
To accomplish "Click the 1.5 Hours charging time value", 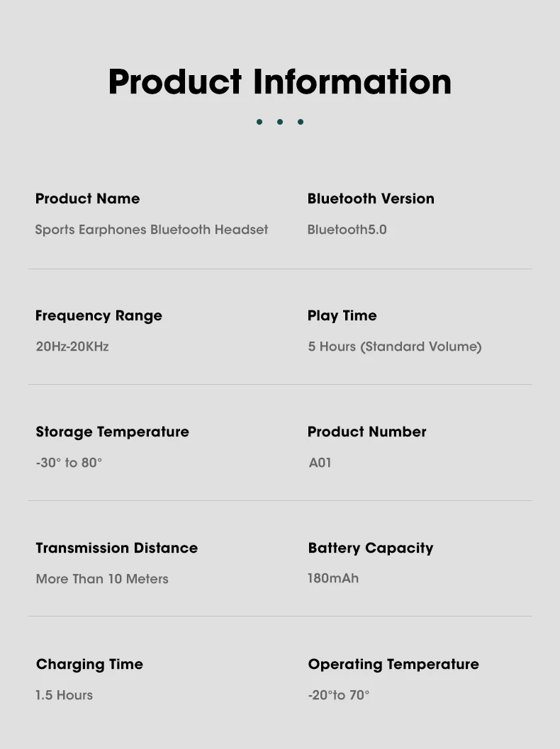I will pos(64,695).
